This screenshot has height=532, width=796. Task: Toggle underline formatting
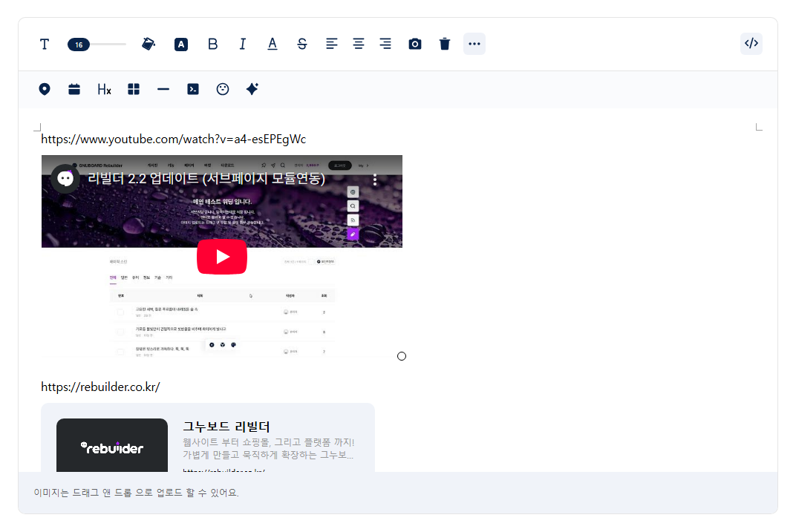(273, 44)
